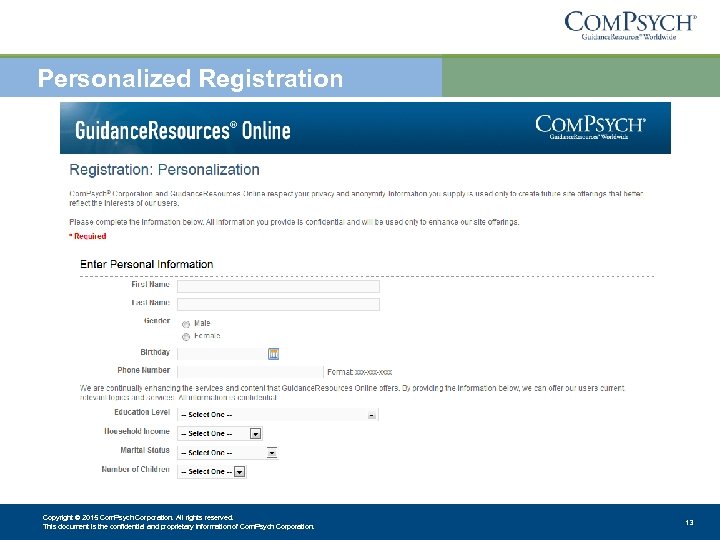This screenshot has height=540, width=720.
Task: Click the phone Format hint text
Action: point(360,372)
